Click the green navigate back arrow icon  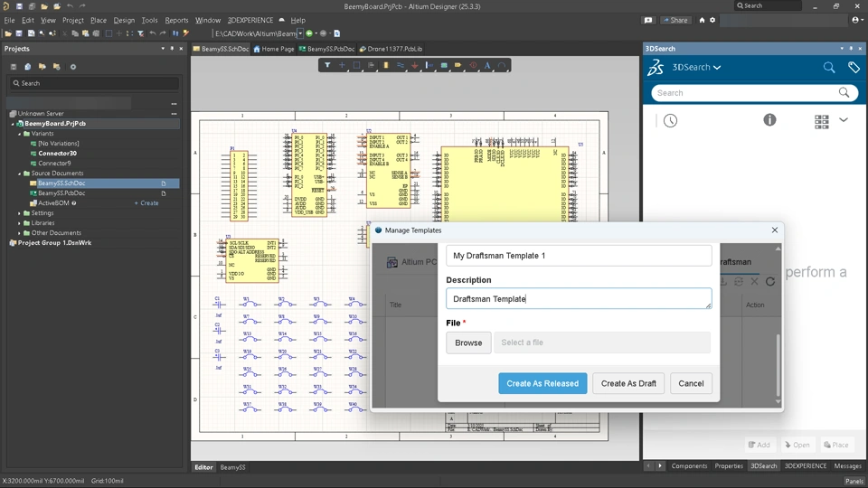tap(309, 33)
